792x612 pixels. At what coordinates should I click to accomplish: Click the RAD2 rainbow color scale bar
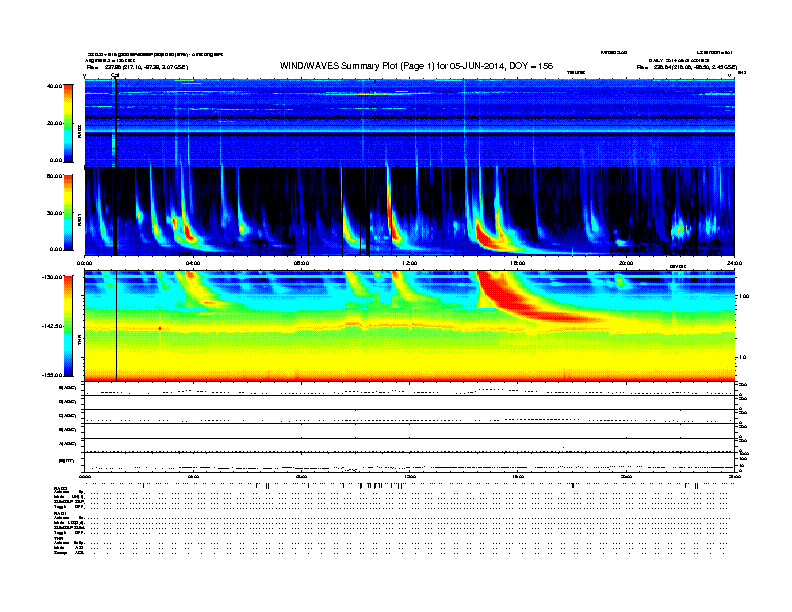point(68,124)
